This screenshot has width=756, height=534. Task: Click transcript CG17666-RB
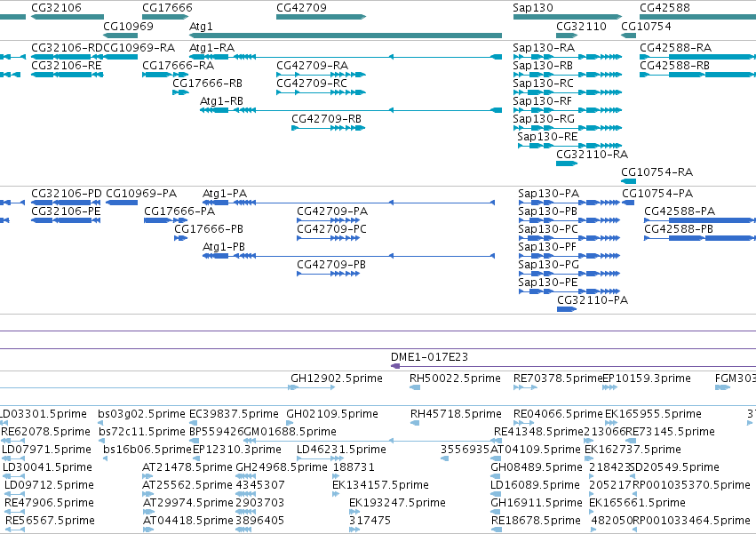(180, 92)
